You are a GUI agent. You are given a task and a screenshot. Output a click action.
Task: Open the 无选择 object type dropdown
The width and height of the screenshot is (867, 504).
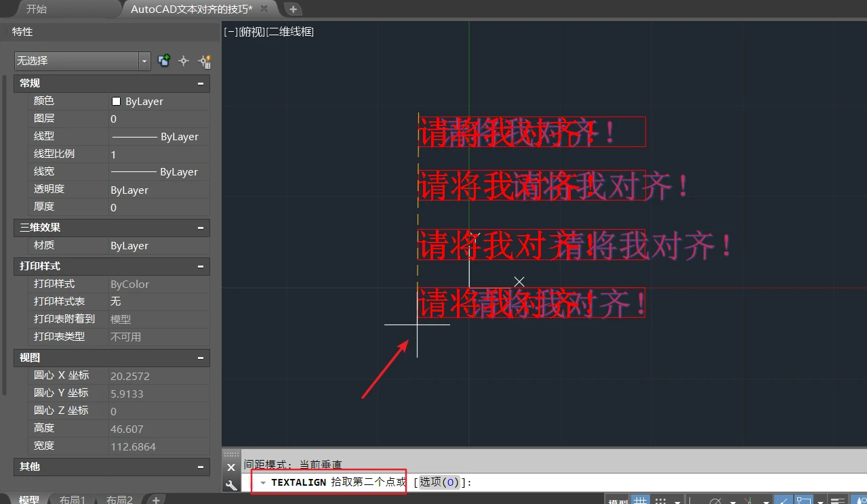coord(144,61)
